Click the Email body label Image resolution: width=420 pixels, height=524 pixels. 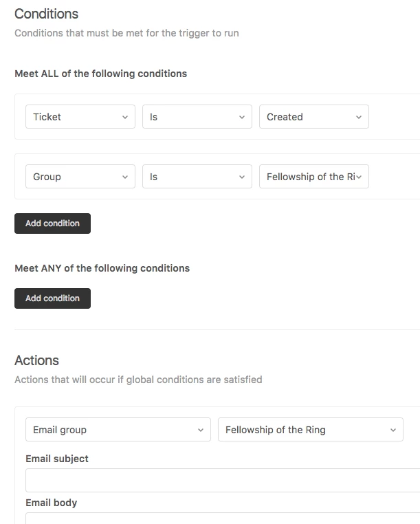pos(51,503)
